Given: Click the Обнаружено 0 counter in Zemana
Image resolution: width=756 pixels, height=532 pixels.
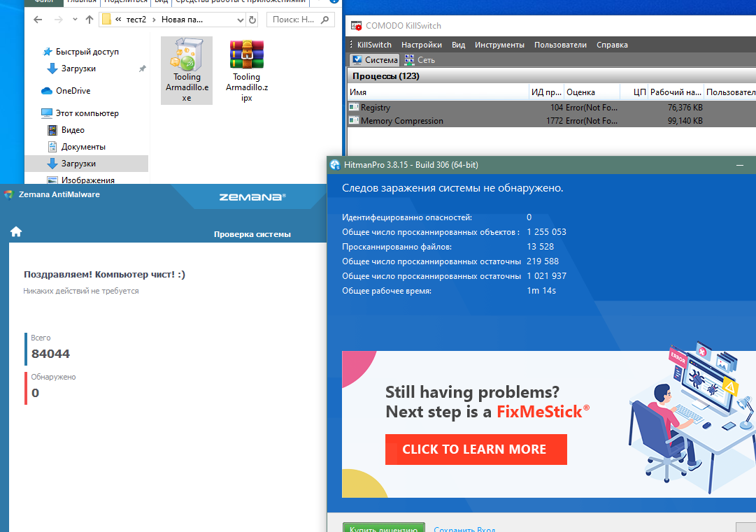Looking at the screenshot, I should pyautogui.click(x=50, y=387).
